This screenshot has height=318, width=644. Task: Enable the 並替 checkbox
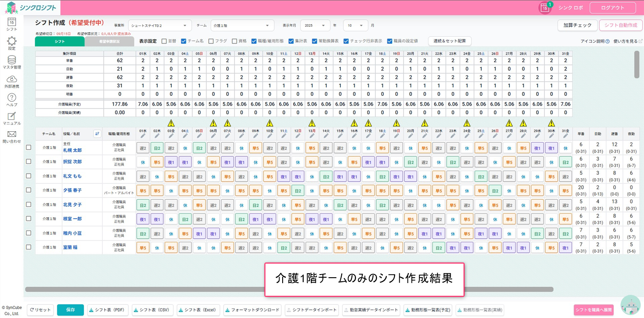pyautogui.click(x=164, y=41)
